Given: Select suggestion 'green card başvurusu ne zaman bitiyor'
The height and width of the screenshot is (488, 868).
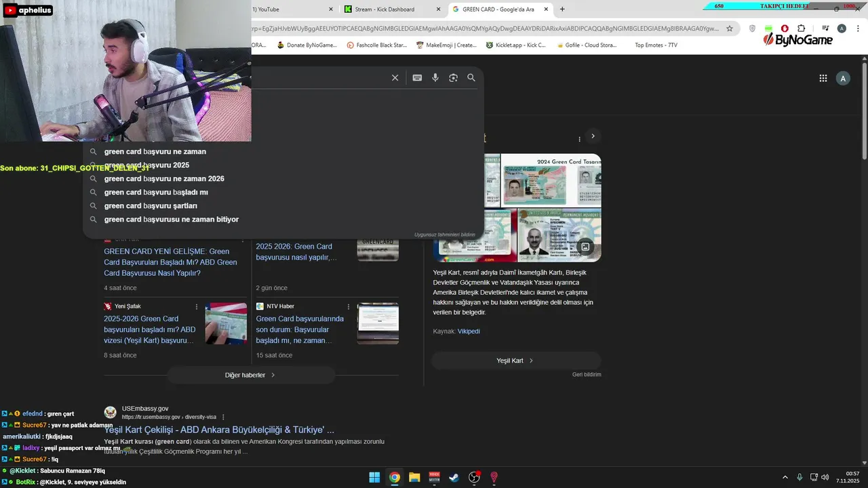Looking at the screenshot, I should click(x=283, y=220).
